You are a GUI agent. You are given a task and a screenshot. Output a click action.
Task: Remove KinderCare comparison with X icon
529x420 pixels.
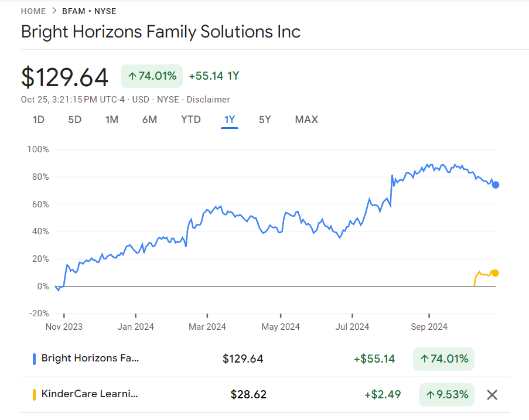click(x=492, y=395)
